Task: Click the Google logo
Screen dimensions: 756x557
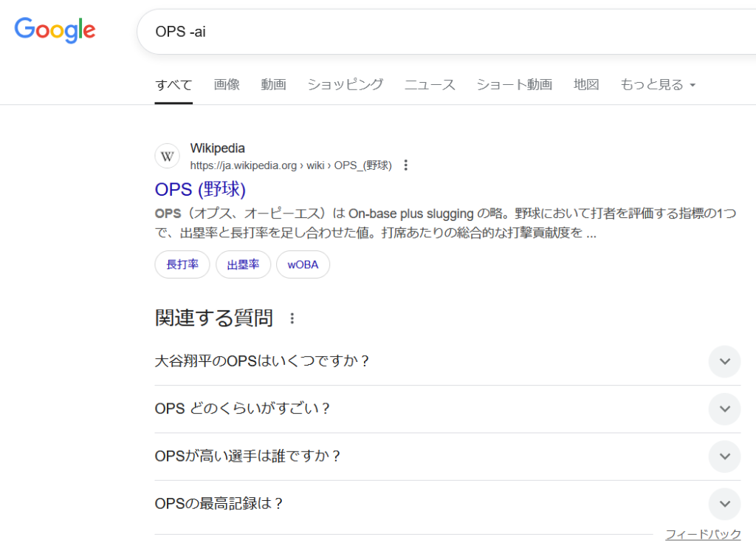Action: (x=55, y=30)
